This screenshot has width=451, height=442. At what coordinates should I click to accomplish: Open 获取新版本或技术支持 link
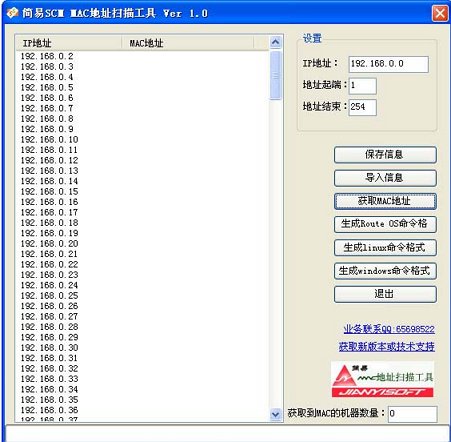coord(387,347)
